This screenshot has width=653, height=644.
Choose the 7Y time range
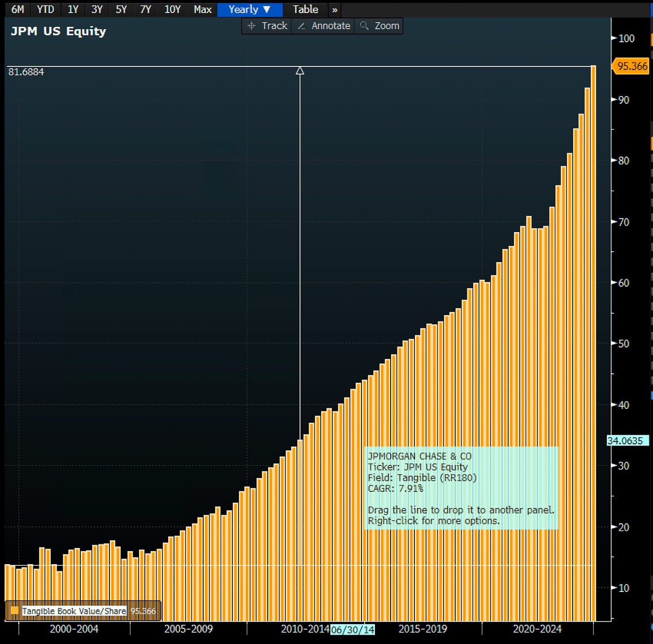coord(145,9)
